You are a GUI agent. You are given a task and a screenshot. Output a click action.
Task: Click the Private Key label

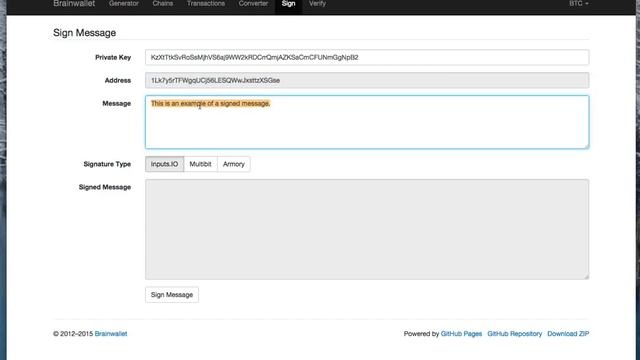coord(113,58)
